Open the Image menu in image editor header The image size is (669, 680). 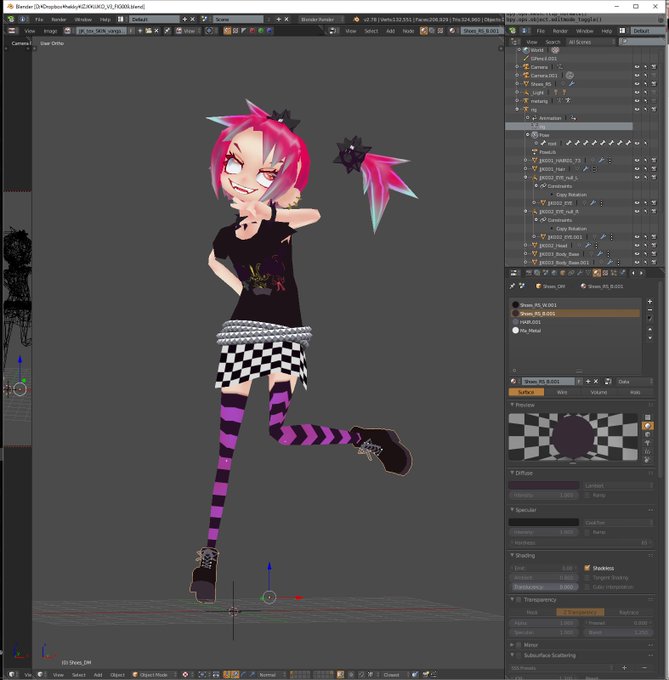point(50,31)
